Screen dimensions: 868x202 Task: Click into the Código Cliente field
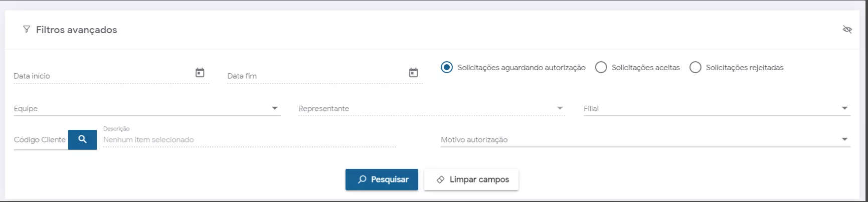pos(40,140)
